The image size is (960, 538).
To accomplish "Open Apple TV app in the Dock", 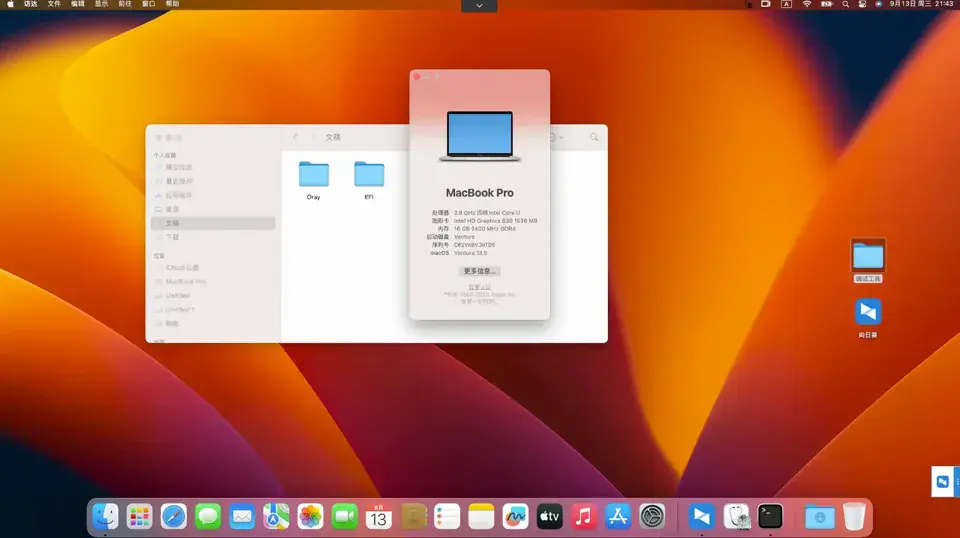I will tap(550, 517).
